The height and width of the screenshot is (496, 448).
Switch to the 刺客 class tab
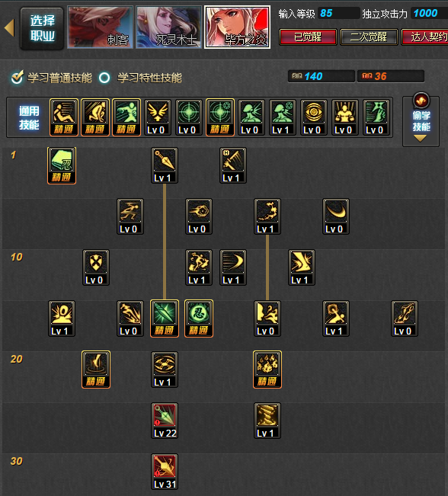pos(101,27)
